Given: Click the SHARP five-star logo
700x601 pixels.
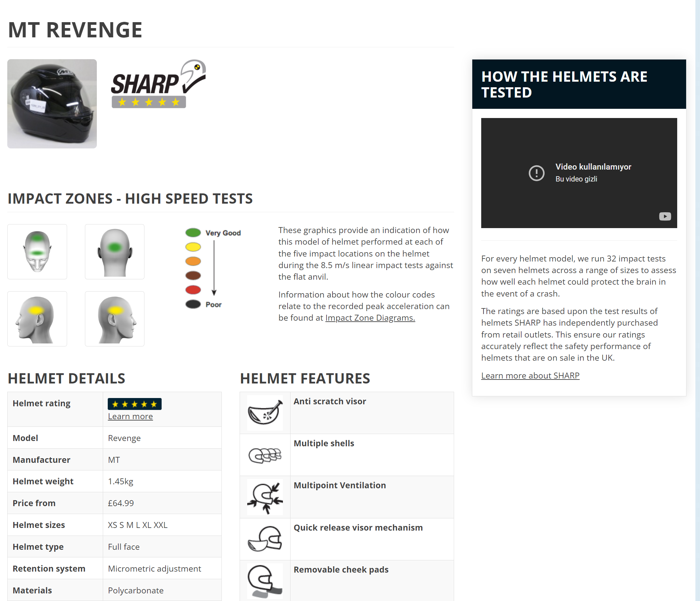Looking at the screenshot, I should [x=157, y=84].
